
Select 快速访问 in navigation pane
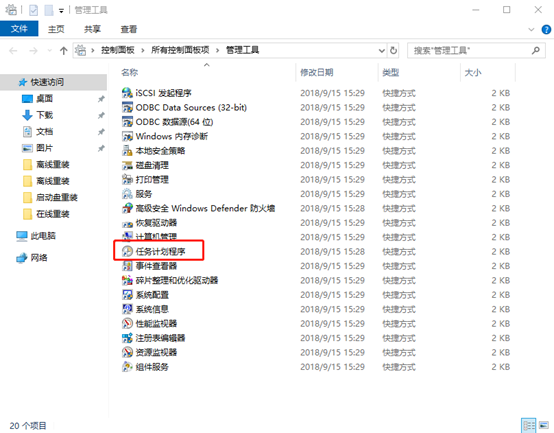53,82
